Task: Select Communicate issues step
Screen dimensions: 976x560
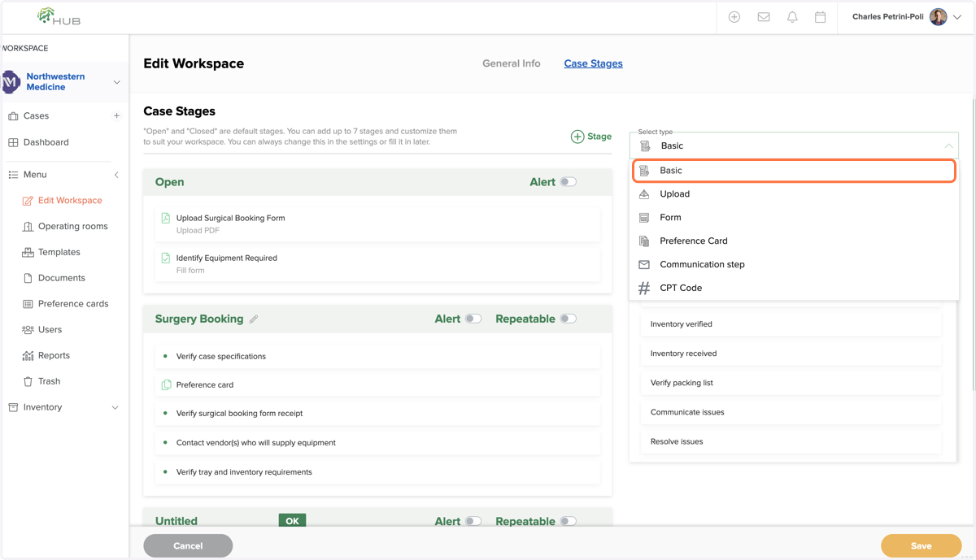Action: [791, 412]
